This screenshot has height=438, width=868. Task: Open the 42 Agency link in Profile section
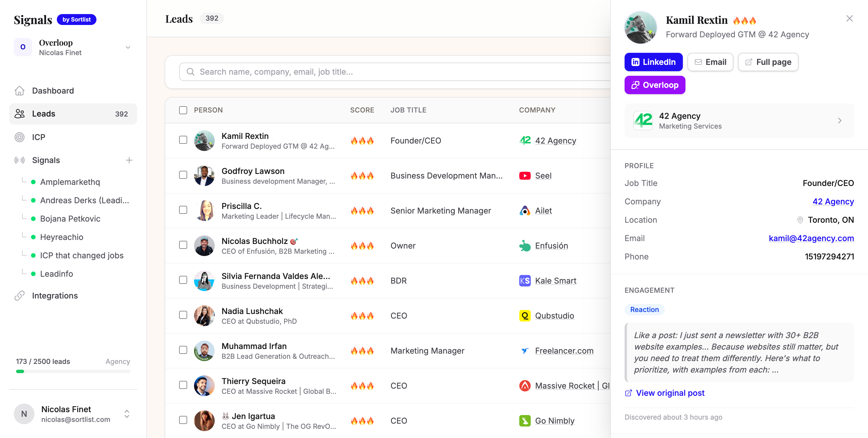point(833,201)
